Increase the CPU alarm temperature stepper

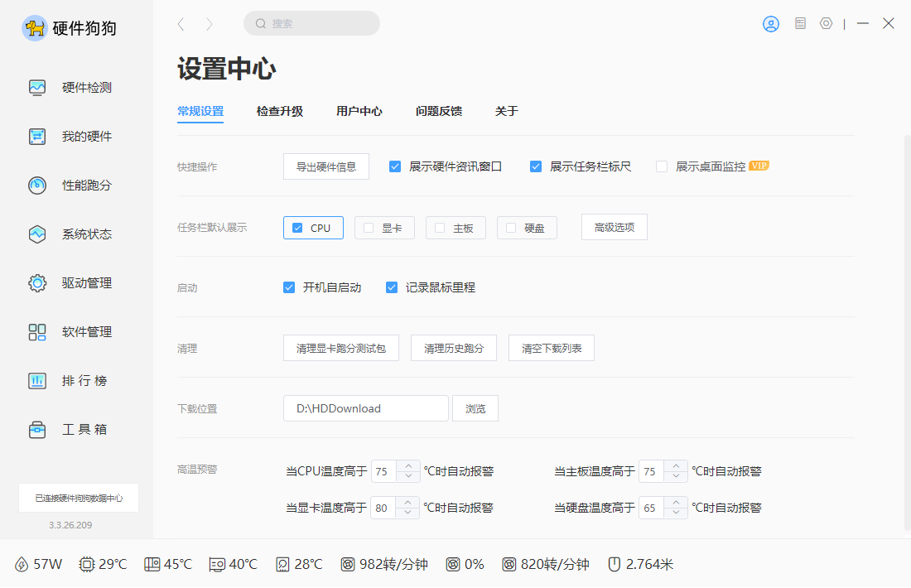click(407, 465)
